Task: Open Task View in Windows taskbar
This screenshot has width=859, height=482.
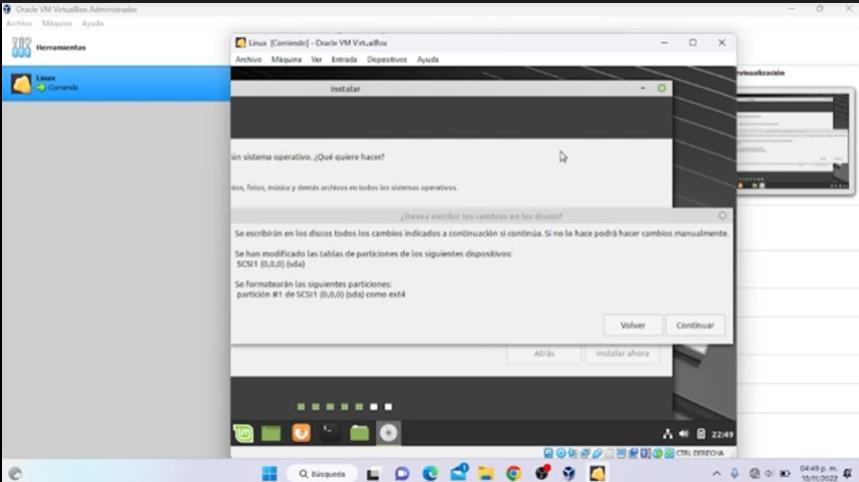Action: [373, 474]
